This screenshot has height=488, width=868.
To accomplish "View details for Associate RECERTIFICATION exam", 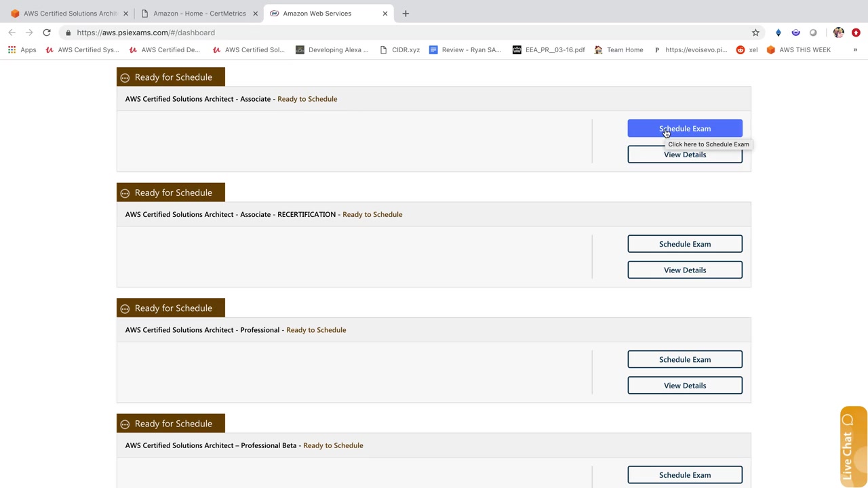I will tap(685, 270).
